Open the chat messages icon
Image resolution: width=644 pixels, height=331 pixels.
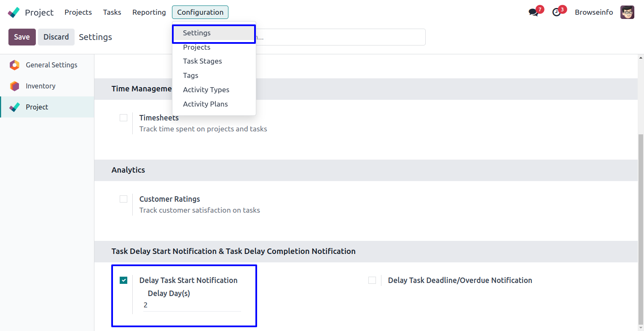pyautogui.click(x=534, y=12)
